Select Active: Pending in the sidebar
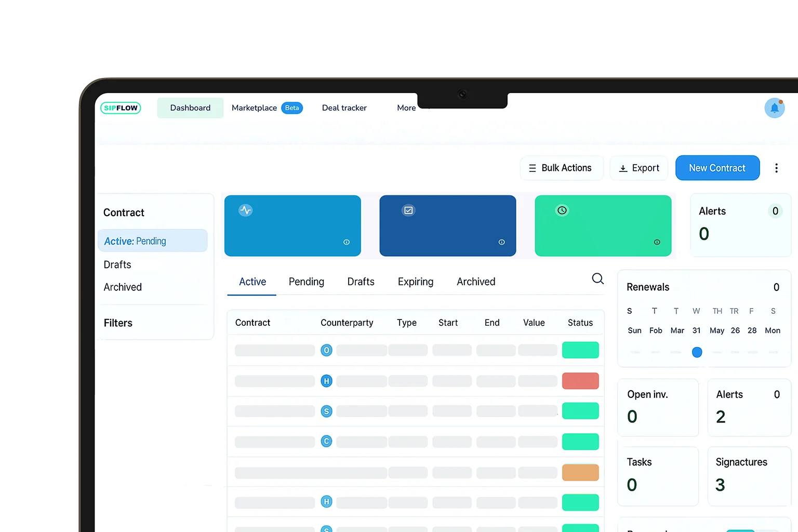 point(153,241)
